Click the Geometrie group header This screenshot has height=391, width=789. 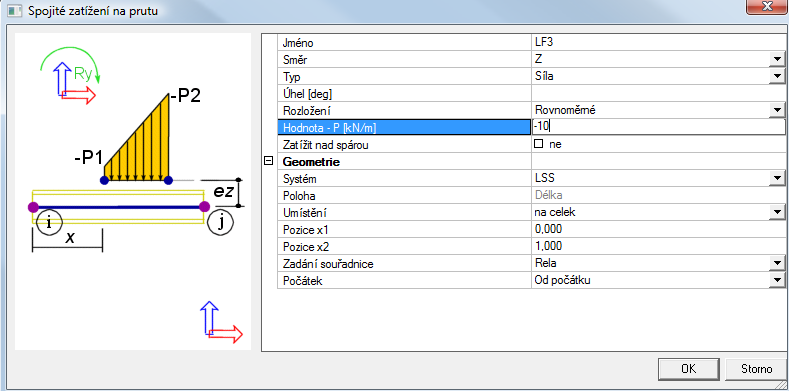pyautogui.click(x=312, y=162)
